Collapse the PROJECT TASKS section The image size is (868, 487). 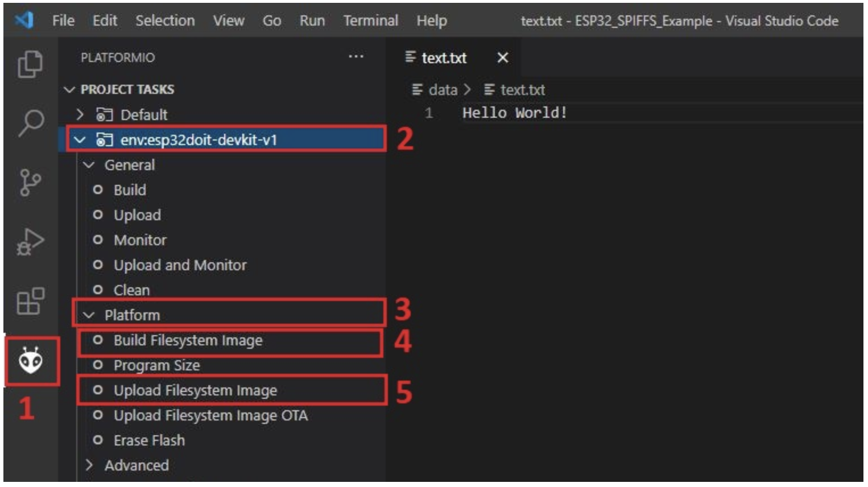click(69, 90)
